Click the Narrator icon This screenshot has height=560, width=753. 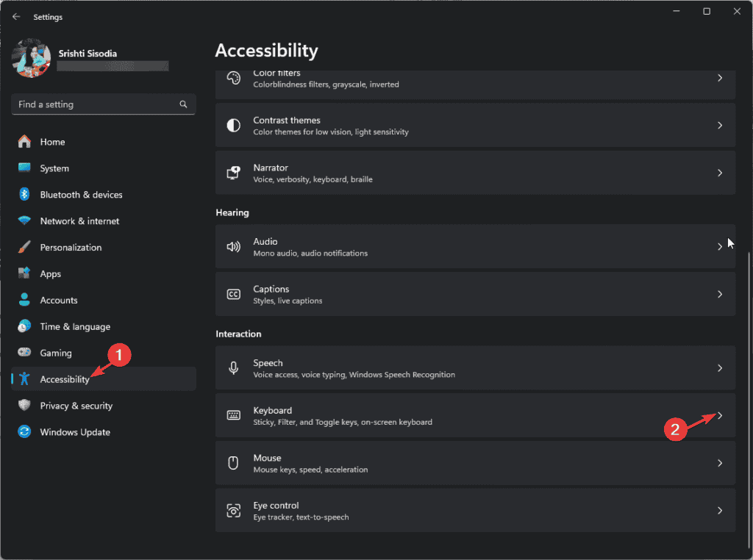tap(233, 173)
